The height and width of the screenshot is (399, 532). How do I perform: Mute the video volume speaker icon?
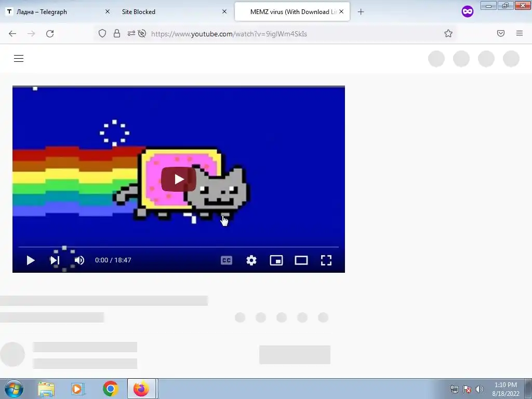point(79,260)
